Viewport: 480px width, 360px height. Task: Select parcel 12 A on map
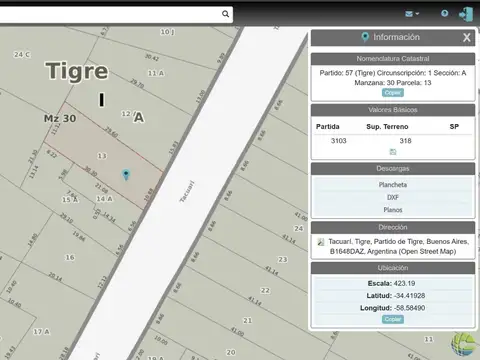[129, 114]
